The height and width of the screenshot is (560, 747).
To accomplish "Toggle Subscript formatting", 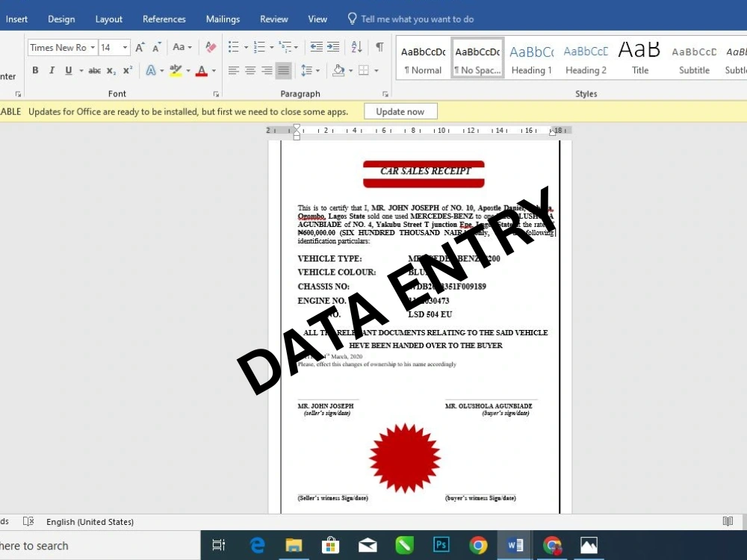I will click(x=111, y=70).
